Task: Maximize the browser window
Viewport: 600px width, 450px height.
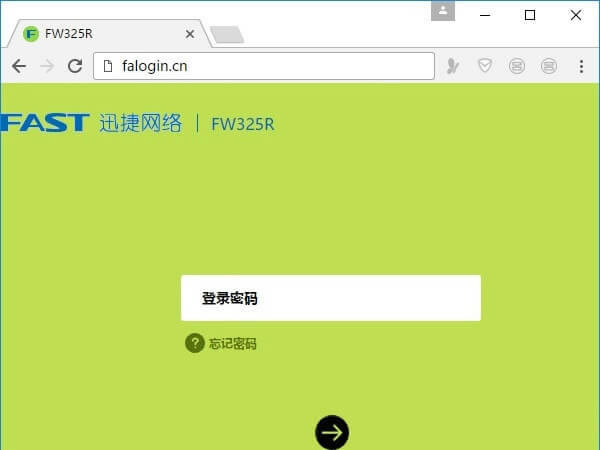Action: point(530,14)
